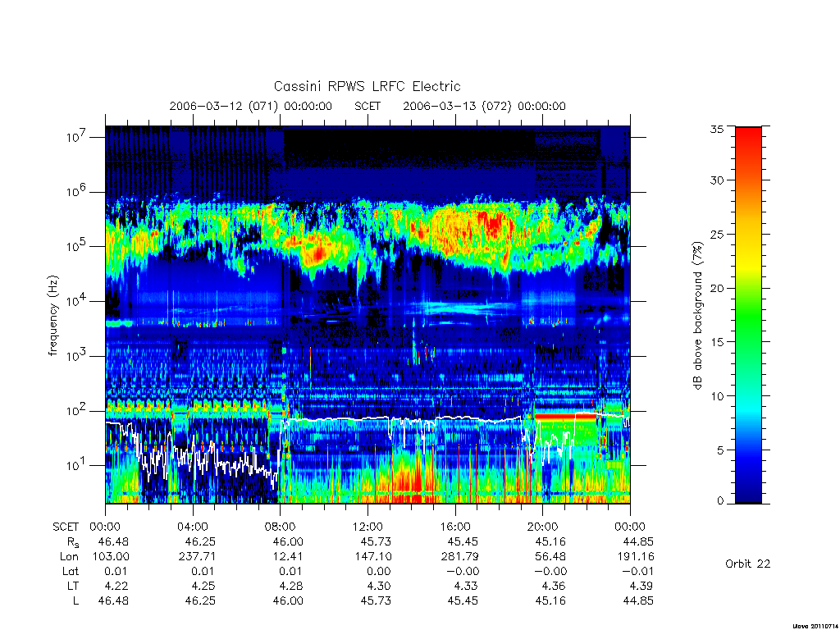
Task: Click the 16:00 time axis label
Action: coord(455,527)
